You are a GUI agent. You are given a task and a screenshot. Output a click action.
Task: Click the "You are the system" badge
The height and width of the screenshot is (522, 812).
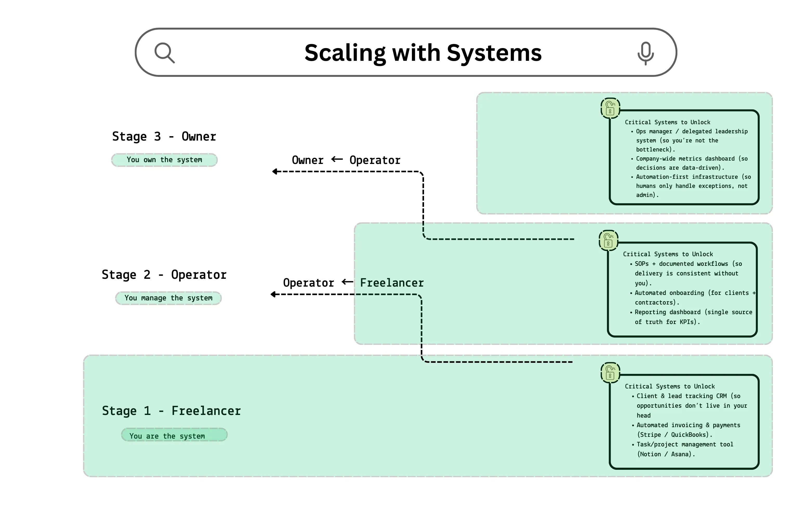point(174,435)
